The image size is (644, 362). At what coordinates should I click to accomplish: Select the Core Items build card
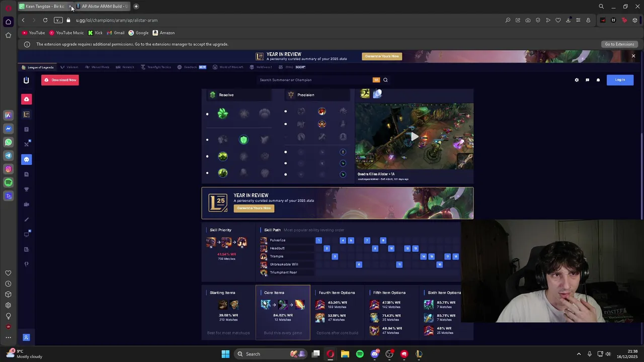tap(283, 312)
